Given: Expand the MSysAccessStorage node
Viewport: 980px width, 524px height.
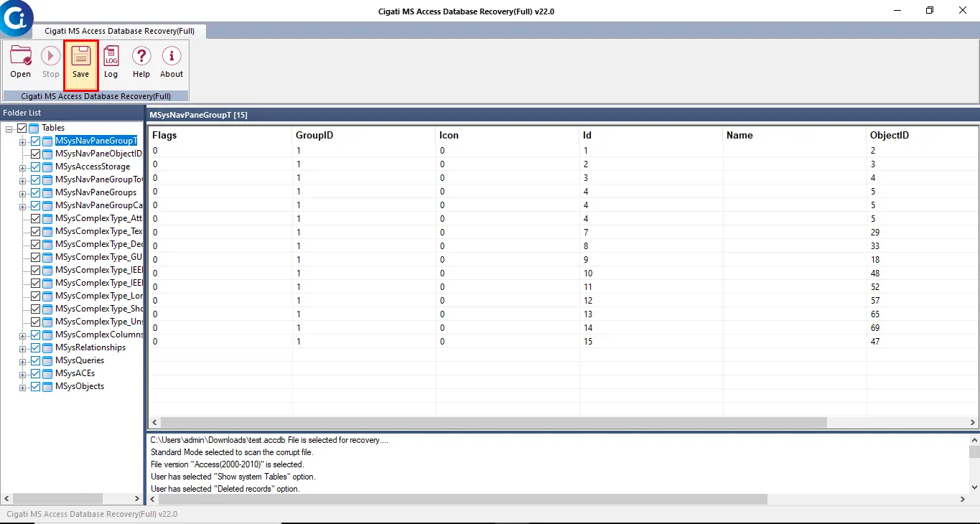Looking at the screenshot, I should coord(23,167).
